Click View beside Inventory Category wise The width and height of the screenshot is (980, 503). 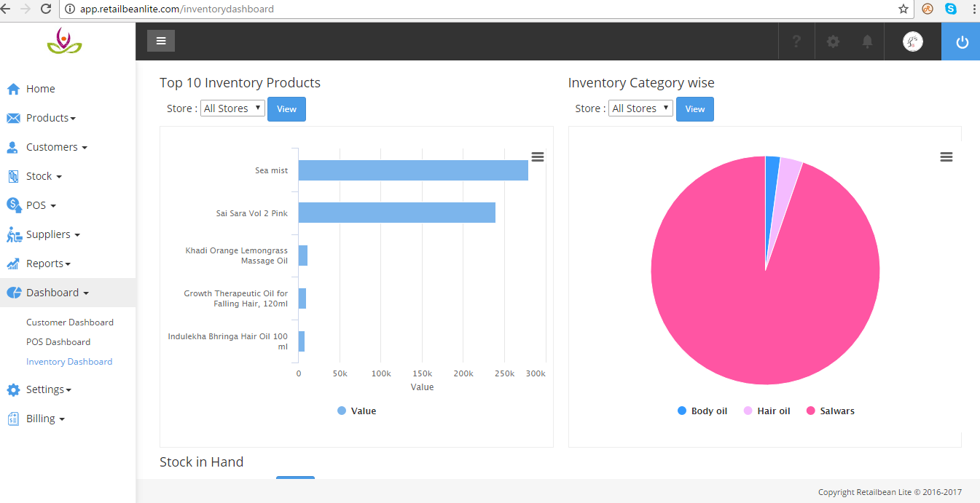click(694, 108)
